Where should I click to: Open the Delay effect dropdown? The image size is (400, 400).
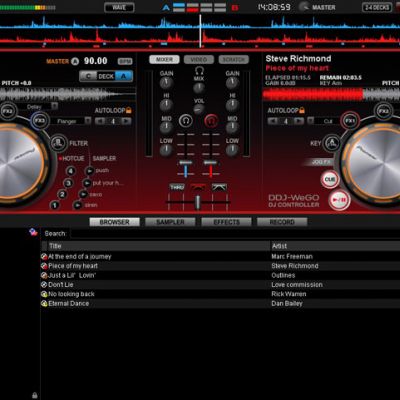tap(54, 107)
